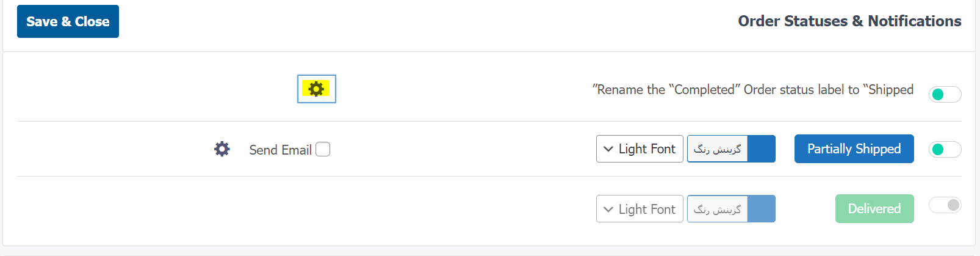Open Light Font dropdown for Delivered
Screen dimensions: 980x256
click(640, 209)
